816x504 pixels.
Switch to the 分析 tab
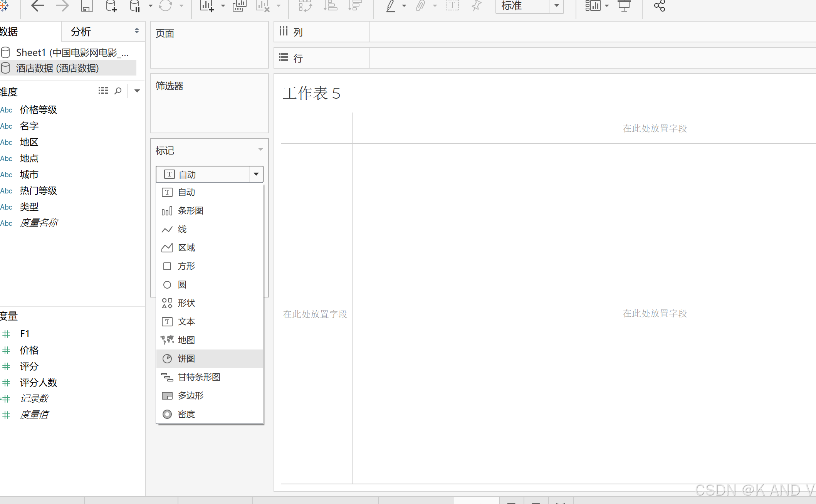[81, 32]
